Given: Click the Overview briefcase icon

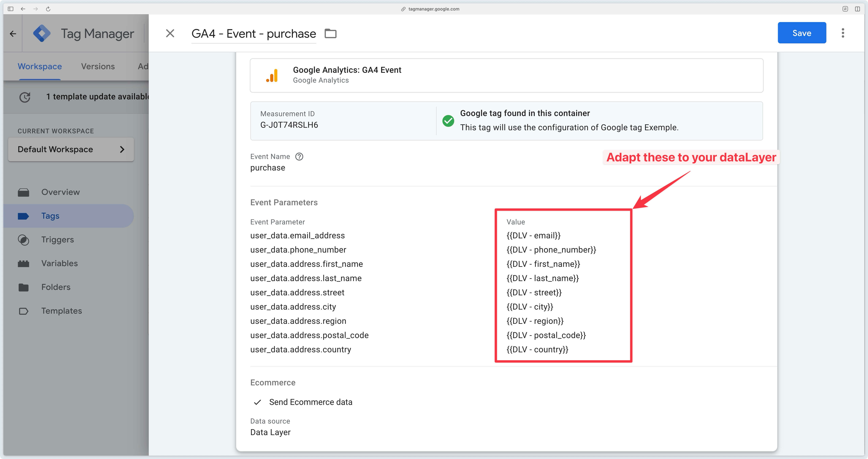Looking at the screenshot, I should pos(23,192).
